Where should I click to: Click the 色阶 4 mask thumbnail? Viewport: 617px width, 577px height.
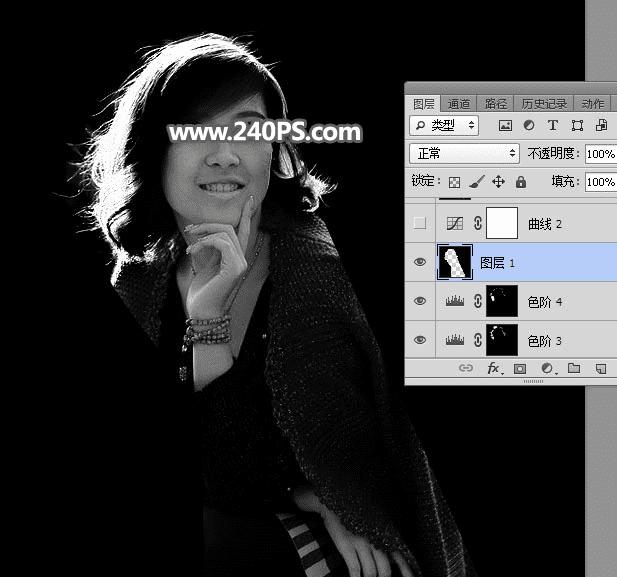tap(502, 301)
